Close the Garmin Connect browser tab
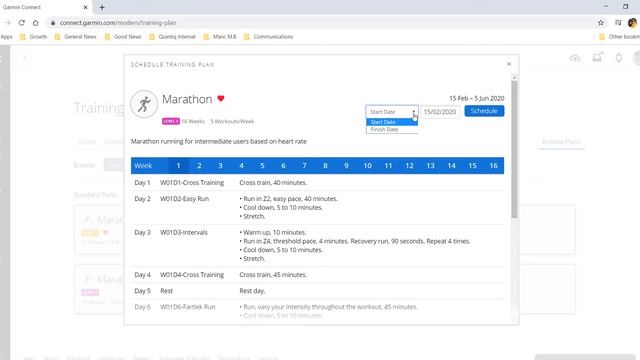Image resolution: width=640 pixels, height=360 pixels. click(85, 7)
